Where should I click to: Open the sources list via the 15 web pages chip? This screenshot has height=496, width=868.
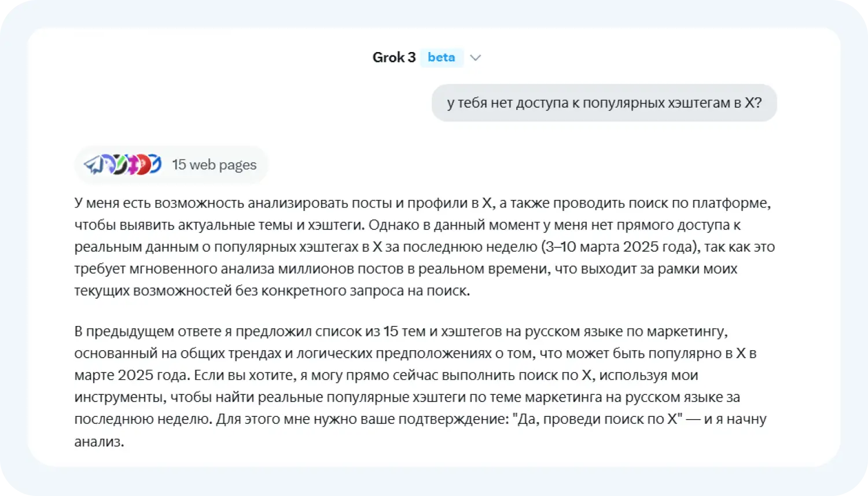click(x=171, y=164)
